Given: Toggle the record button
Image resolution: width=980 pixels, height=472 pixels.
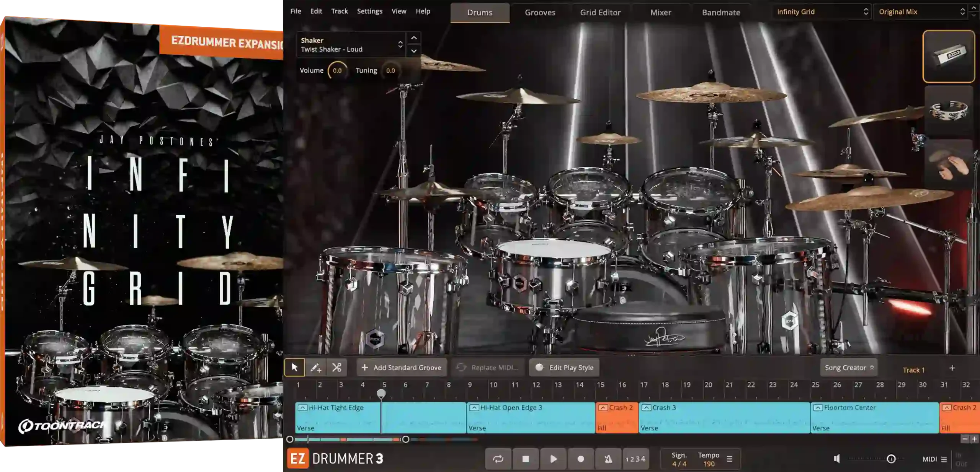Looking at the screenshot, I should (580, 459).
